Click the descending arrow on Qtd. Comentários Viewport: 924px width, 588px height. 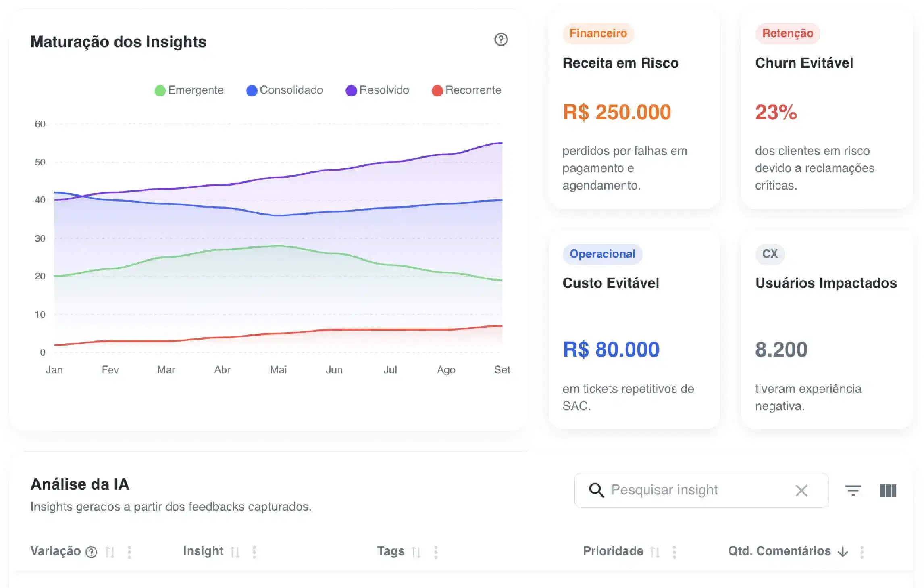point(843,552)
